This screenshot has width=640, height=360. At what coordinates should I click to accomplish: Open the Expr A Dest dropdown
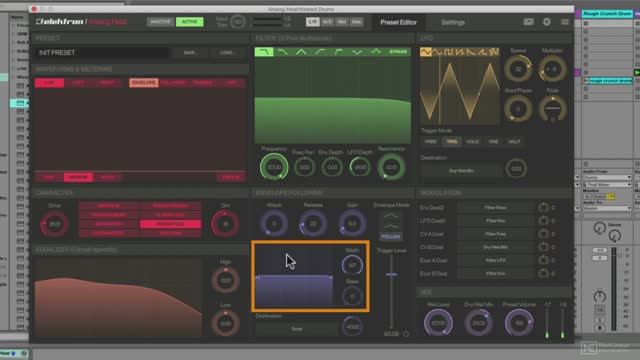496,260
